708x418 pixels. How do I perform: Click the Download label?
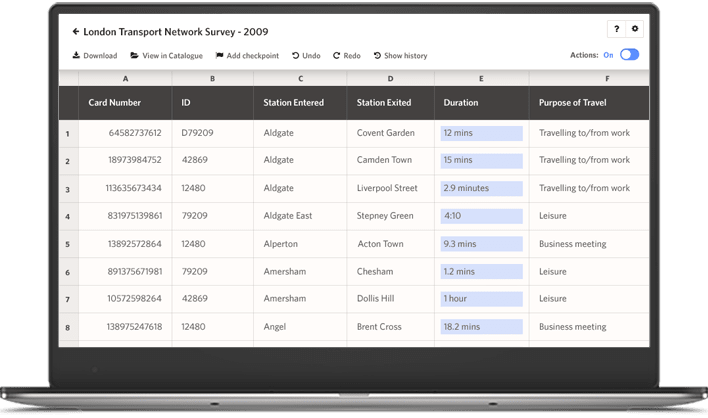(100, 56)
